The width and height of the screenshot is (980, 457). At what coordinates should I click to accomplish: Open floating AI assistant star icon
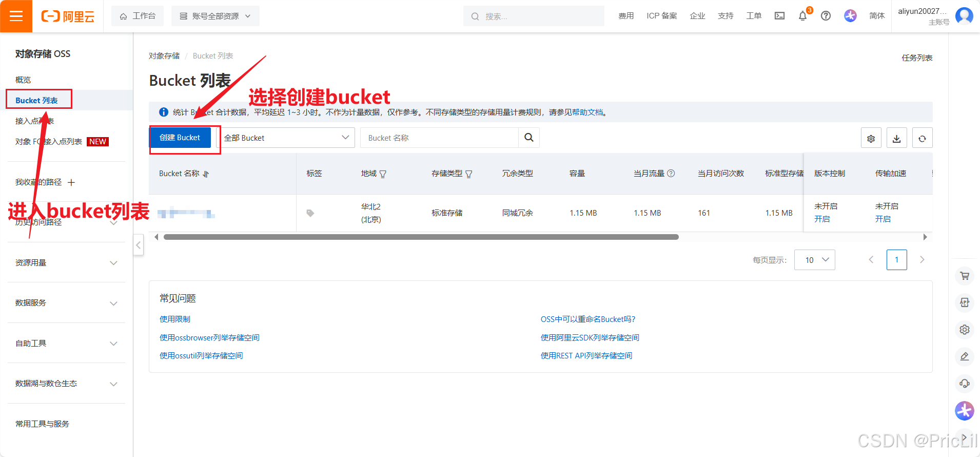coord(965,411)
